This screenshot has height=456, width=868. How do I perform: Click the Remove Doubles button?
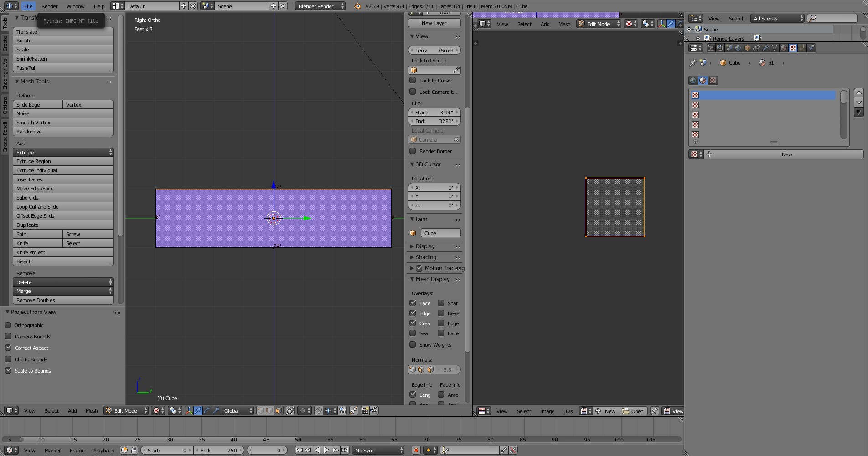[x=63, y=300]
